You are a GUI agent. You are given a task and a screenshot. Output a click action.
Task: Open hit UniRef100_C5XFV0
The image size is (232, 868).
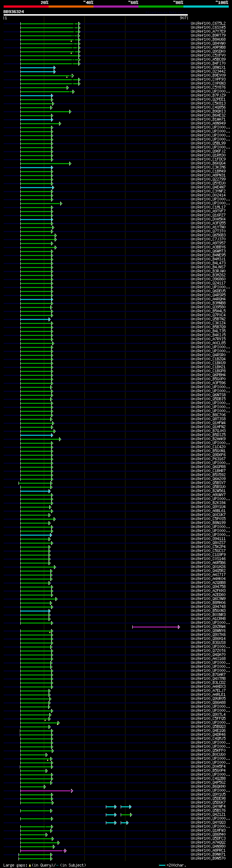click(x=208, y=55)
